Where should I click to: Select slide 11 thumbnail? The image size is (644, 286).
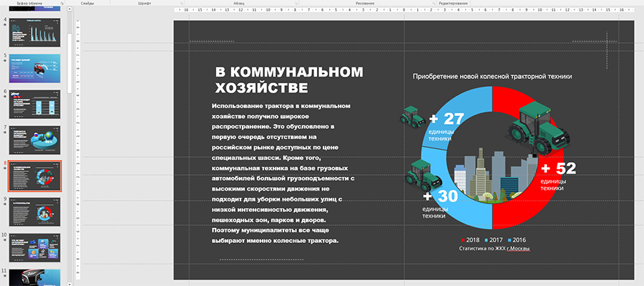(x=34, y=278)
